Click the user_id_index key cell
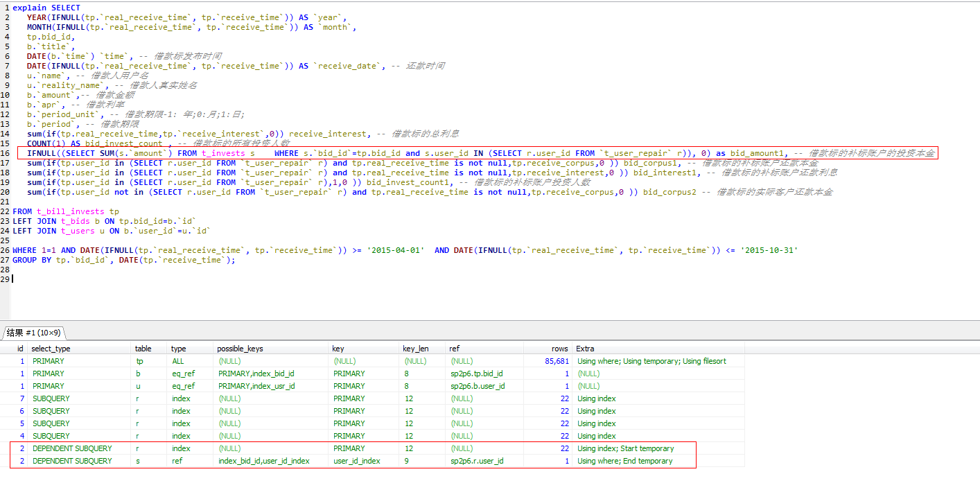 pyautogui.click(x=356, y=461)
